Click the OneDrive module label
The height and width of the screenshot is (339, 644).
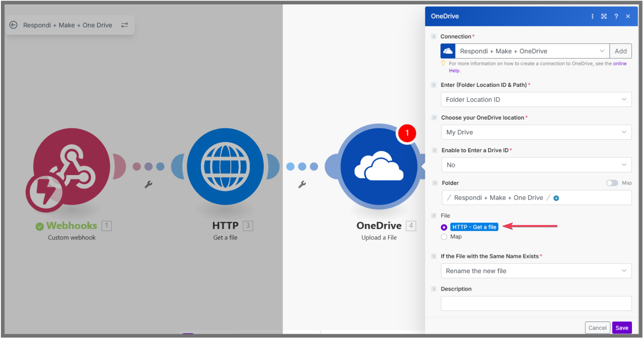pos(379,226)
